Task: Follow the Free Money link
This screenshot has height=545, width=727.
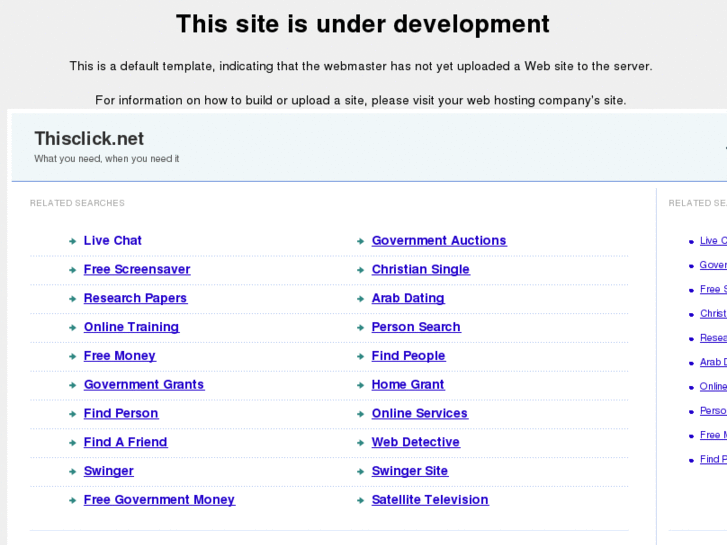Action: coord(120,355)
